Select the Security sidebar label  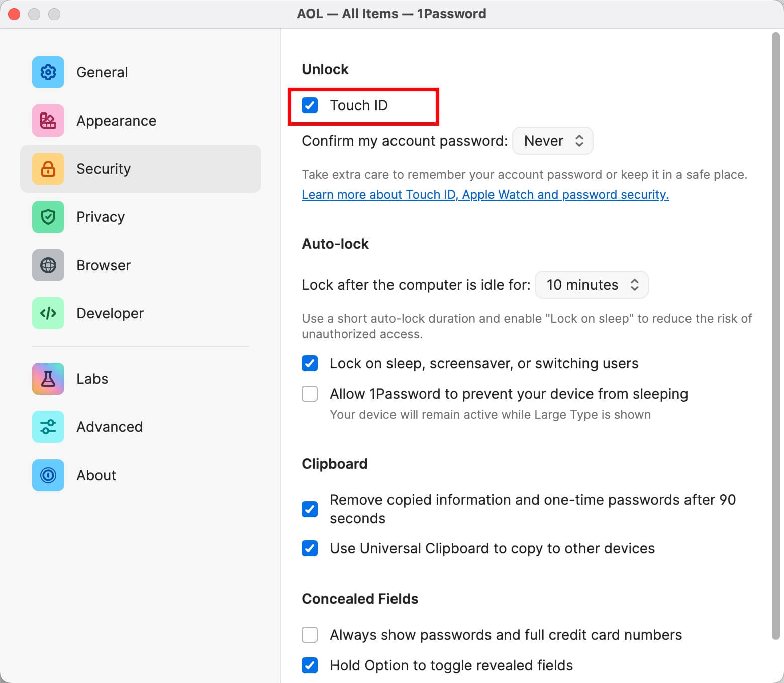point(104,169)
